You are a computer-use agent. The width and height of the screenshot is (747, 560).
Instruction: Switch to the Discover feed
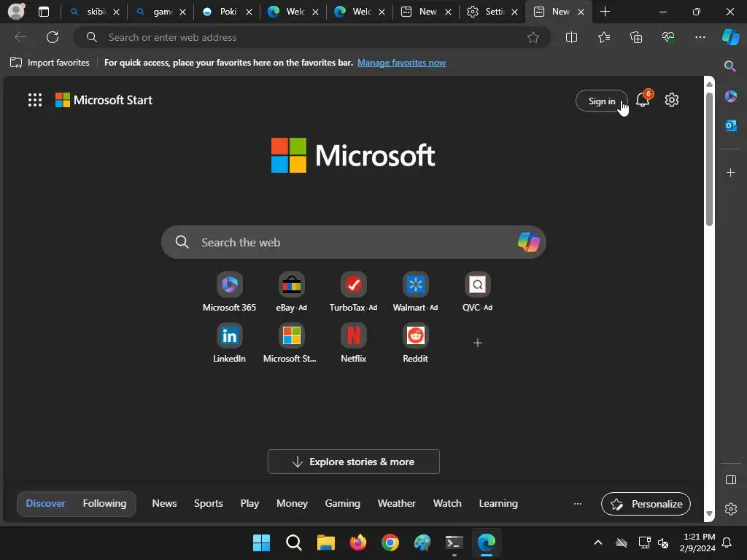[x=46, y=503]
